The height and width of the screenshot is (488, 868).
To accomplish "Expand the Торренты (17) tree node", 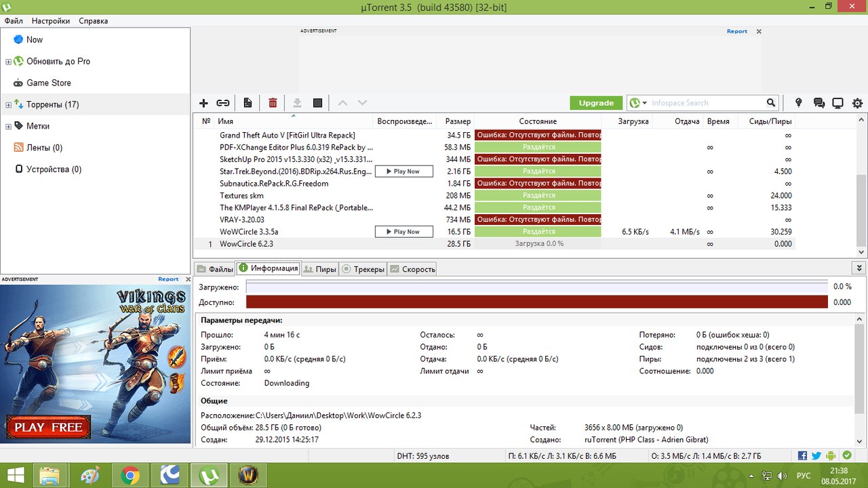I will [8, 105].
